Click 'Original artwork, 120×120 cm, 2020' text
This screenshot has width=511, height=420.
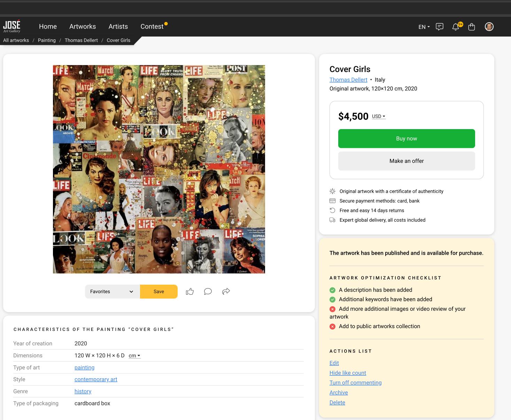(373, 88)
